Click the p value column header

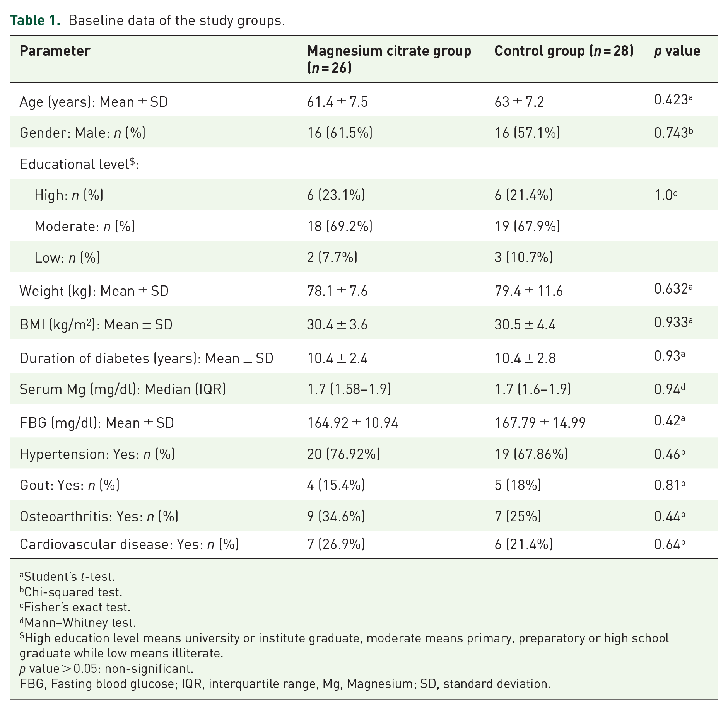point(677,51)
